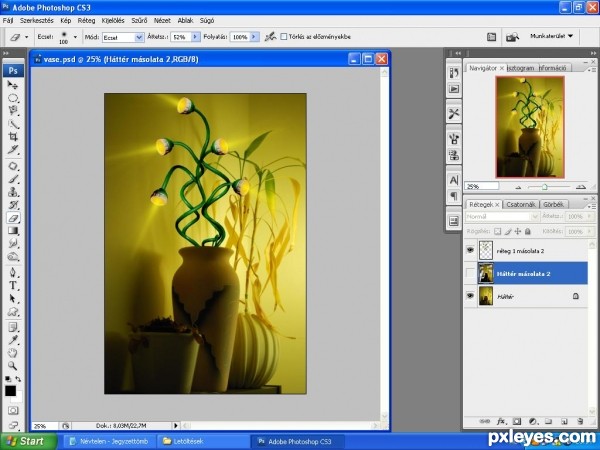Screen dimensions: 600x450
Task: Open the Munkaterület workspace menu
Action: (x=551, y=36)
